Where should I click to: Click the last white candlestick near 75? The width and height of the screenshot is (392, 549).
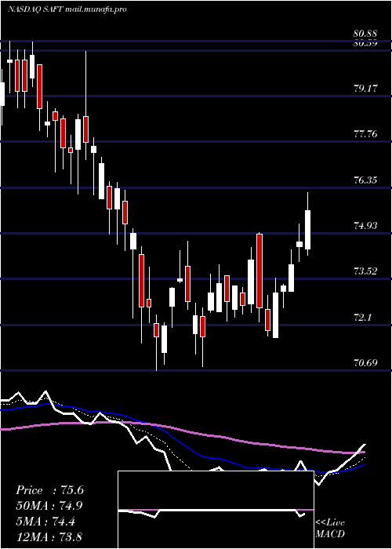point(308,230)
